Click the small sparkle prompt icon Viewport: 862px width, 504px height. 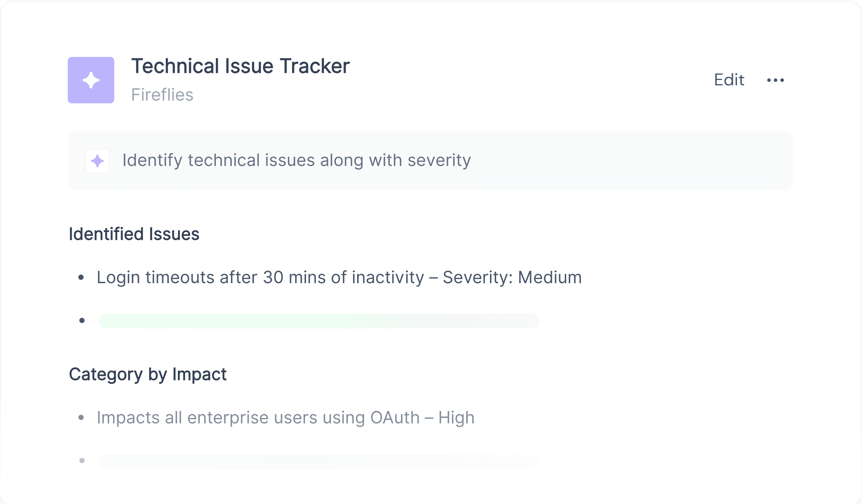(x=98, y=161)
